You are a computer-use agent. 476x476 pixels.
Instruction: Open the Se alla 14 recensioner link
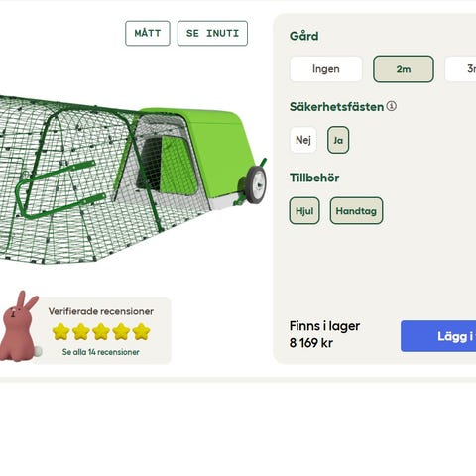pos(101,352)
